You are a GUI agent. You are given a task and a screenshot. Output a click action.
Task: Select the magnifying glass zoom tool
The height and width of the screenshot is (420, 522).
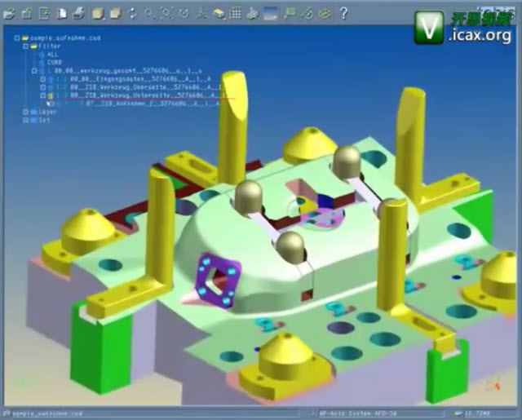(149, 14)
